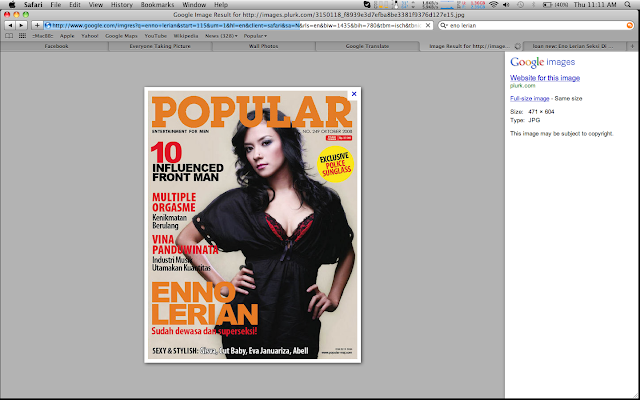
Task: Open the magnifier search options in search field
Action: tap(444, 25)
